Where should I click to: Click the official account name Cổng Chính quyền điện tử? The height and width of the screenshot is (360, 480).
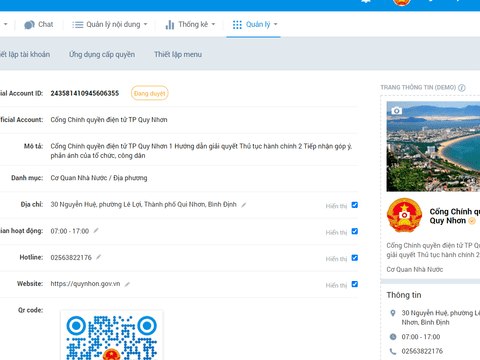pyautogui.click(x=109, y=120)
